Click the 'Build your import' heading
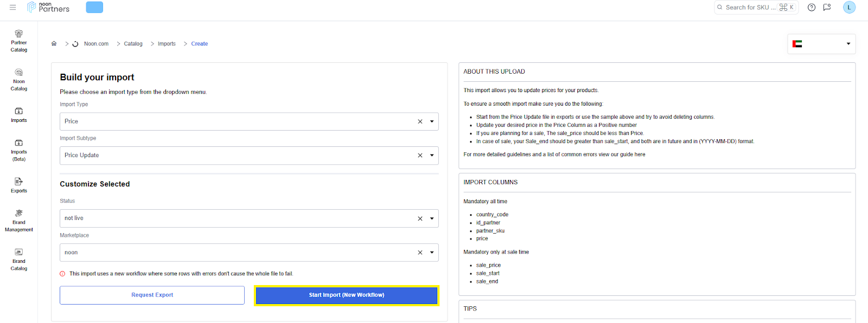The height and width of the screenshot is (323, 868). click(x=97, y=77)
